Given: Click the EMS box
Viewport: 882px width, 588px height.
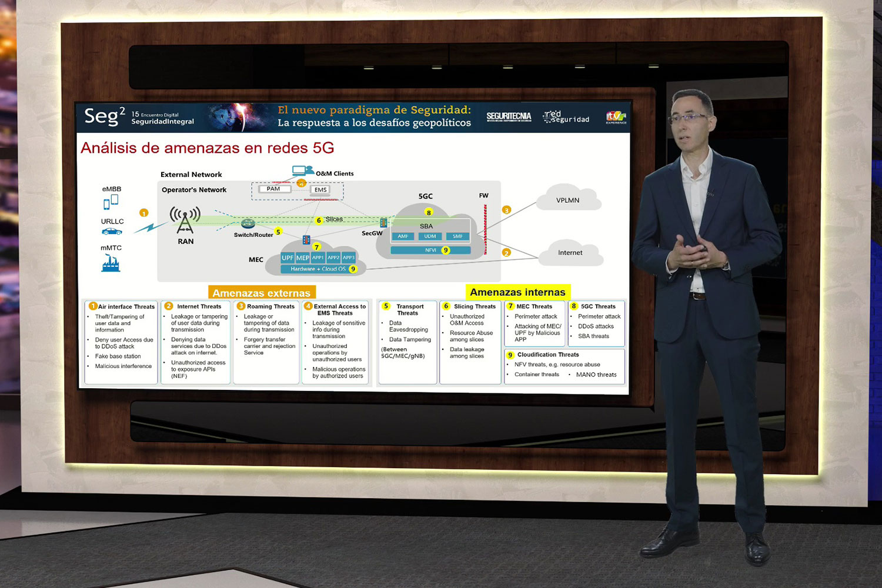Looking at the screenshot, I should pos(320,190).
